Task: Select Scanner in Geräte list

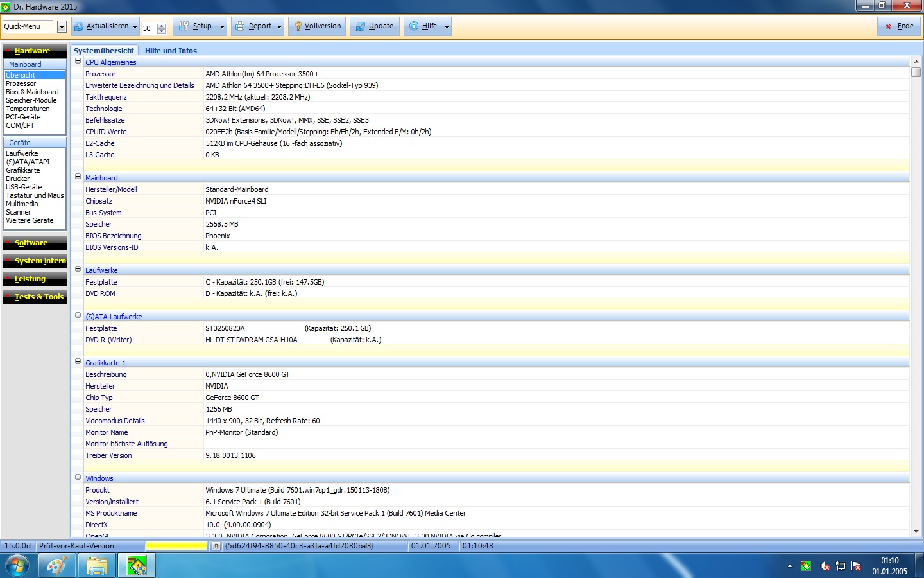Action: coord(19,212)
